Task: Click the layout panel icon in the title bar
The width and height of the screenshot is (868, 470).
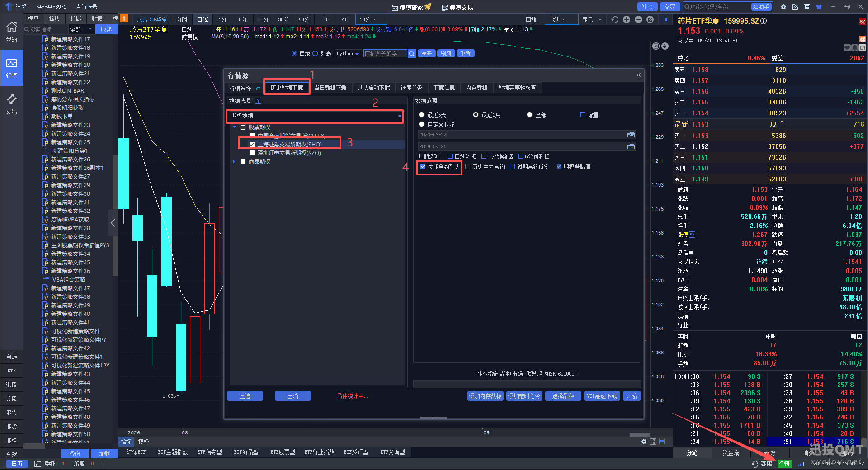Action: 807,7
